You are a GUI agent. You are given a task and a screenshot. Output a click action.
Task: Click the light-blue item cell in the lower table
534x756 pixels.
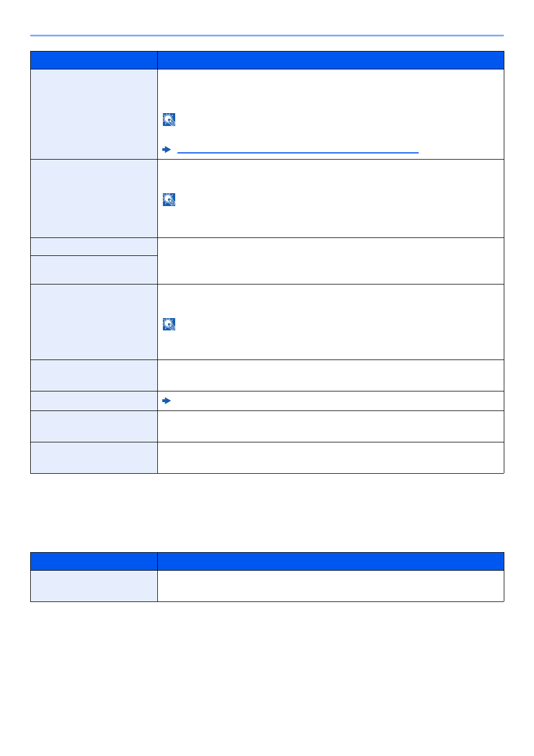(x=94, y=586)
